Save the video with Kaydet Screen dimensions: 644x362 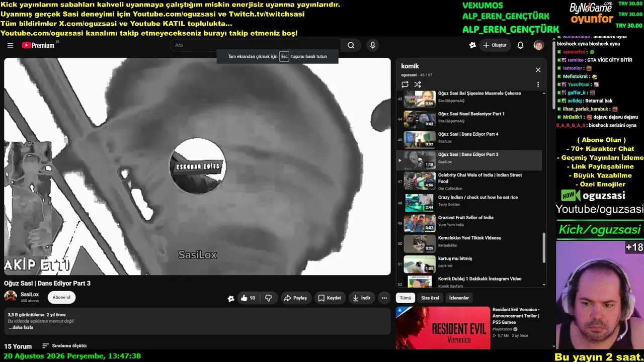[330, 298]
